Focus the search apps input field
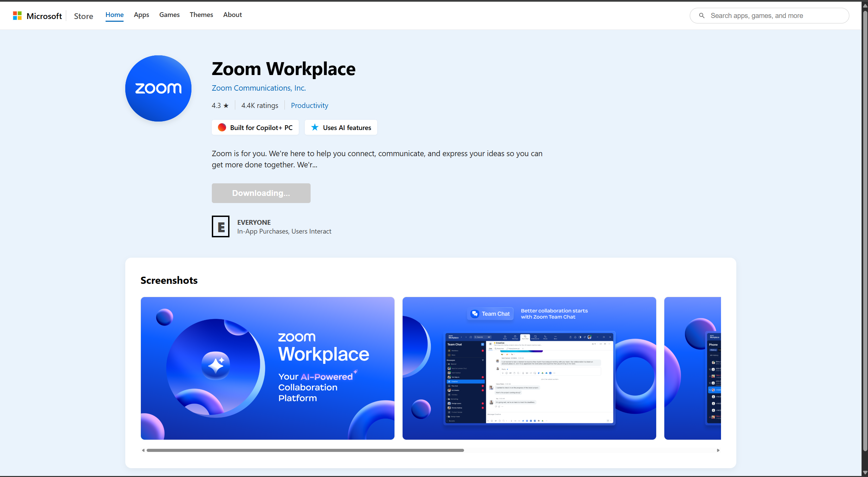The height and width of the screenshot is (477, 868). (770, 16)
